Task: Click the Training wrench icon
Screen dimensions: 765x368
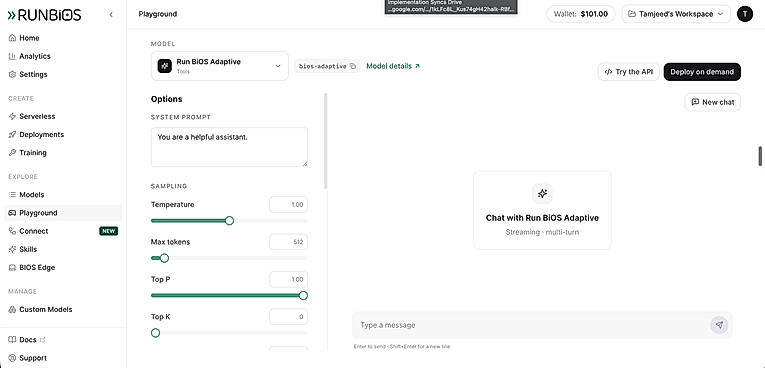Action: point(12,152)
